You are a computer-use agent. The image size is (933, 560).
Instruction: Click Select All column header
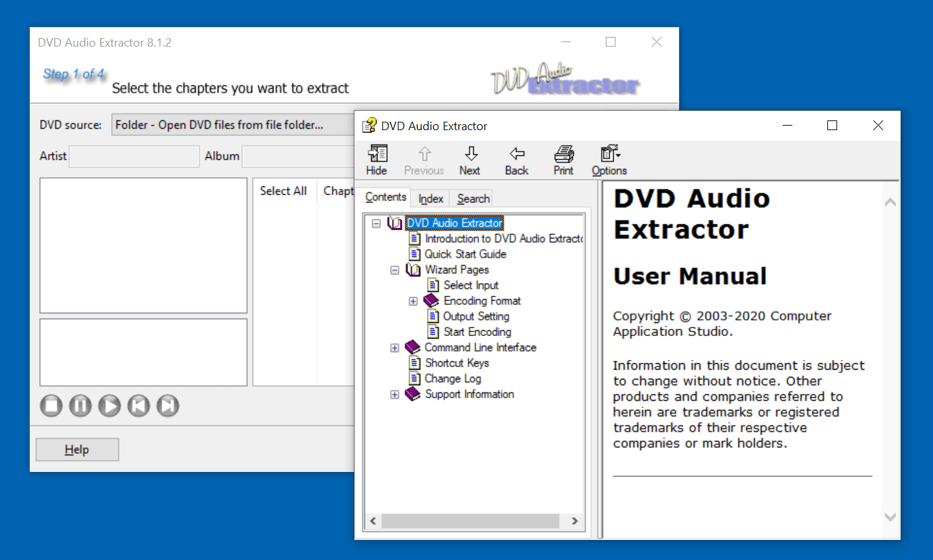283,191
